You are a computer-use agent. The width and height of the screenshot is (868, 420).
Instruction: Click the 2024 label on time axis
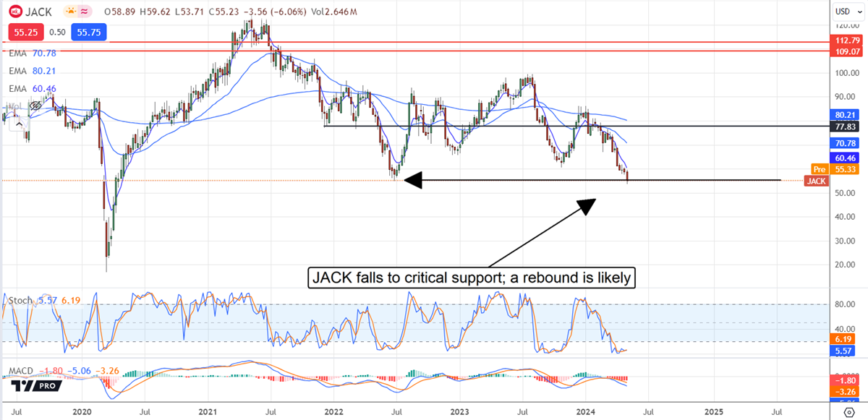585,411
